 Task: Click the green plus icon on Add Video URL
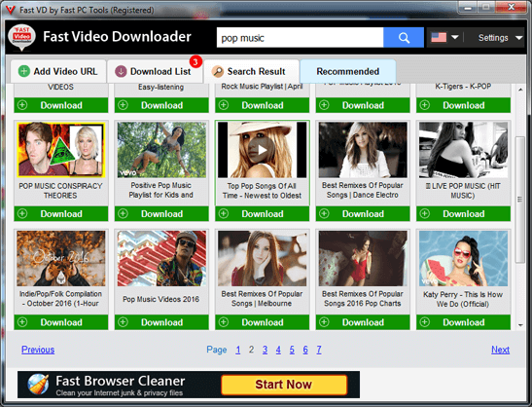pos(23,71)
